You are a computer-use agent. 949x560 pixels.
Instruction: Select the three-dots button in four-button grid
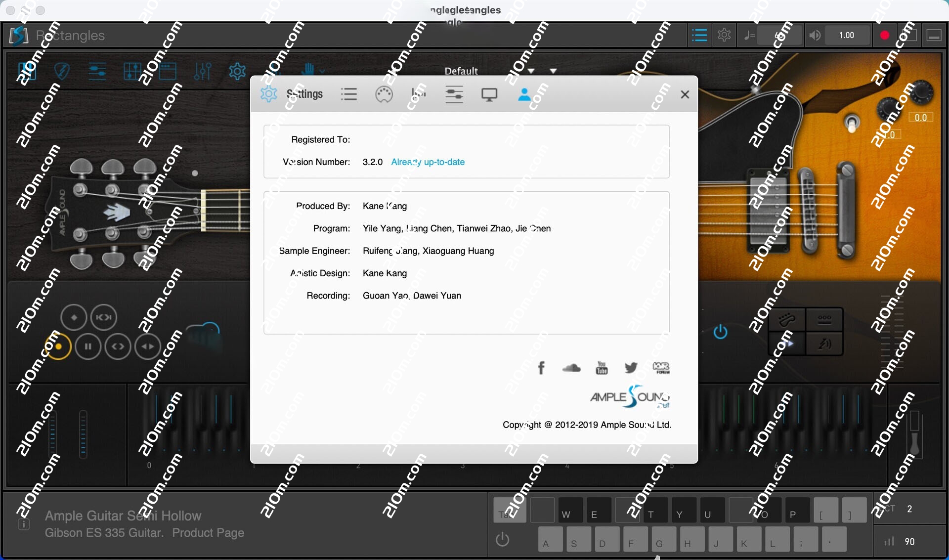[x=824, y=320]
